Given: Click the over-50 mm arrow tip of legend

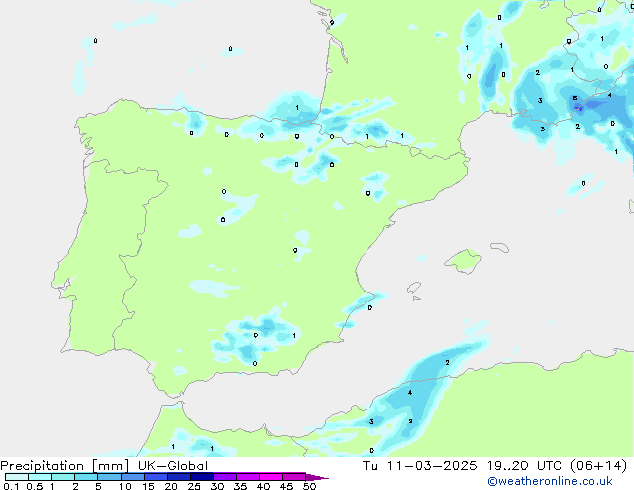Looking at the screenshot, I should 317,477.
